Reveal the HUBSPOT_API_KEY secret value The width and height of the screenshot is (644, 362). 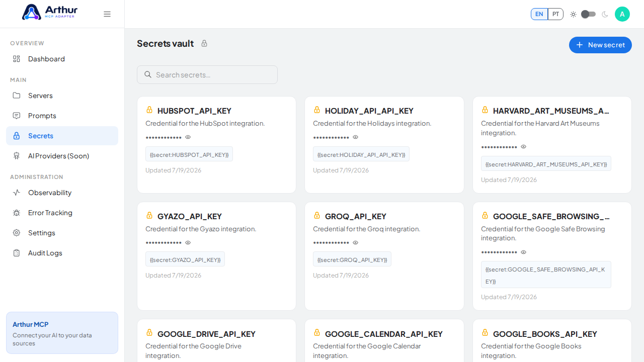[x=188, y=137]
